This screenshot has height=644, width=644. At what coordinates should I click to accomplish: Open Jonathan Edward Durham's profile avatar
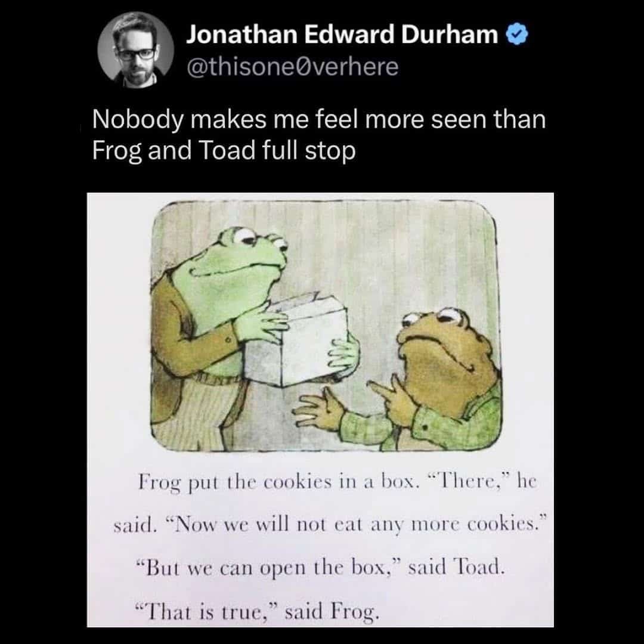[x=135, y=50]
